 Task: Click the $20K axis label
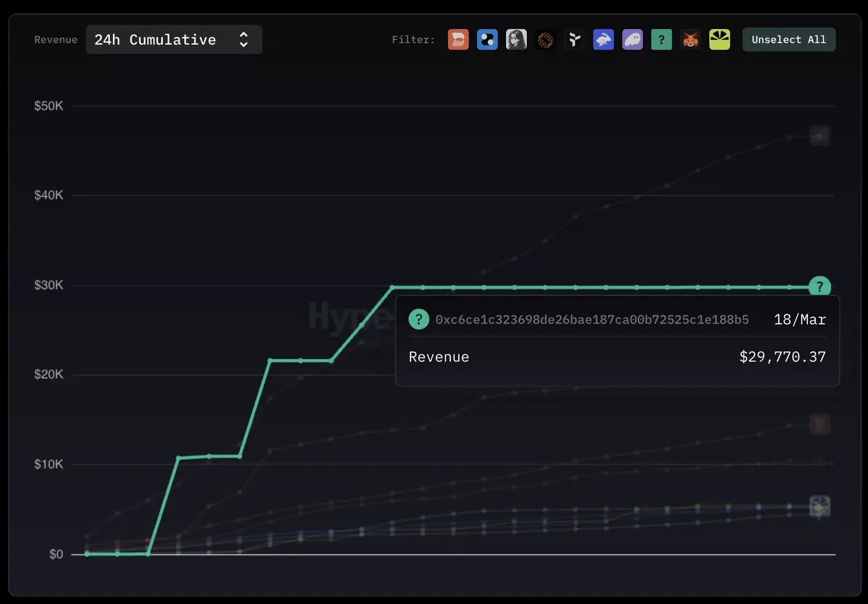[49, 374]
